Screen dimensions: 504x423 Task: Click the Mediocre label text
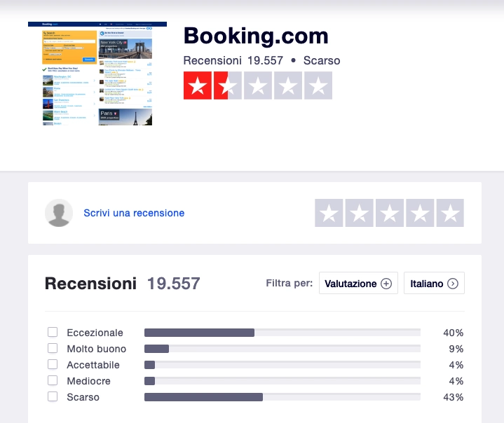89,381
